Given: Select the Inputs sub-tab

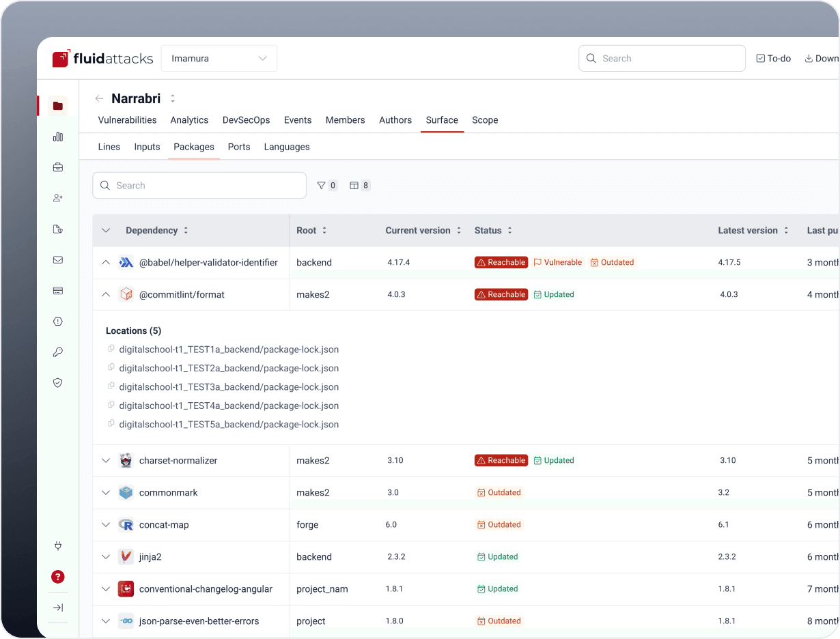Looking at the screenshot, I should 147,147.
